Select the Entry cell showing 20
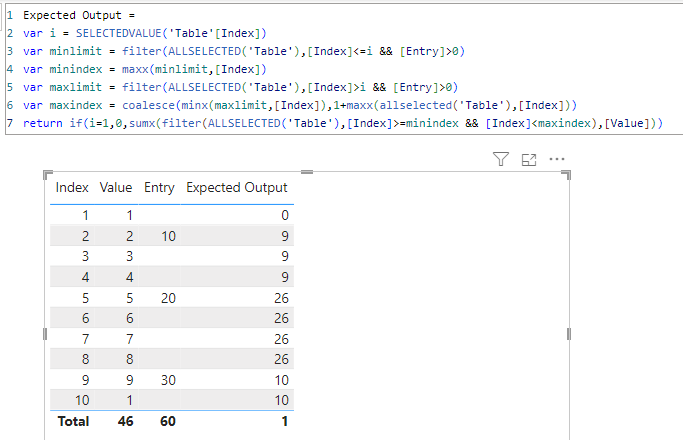Viewport: 683px width, 440px height. click(x=168, y=298)
